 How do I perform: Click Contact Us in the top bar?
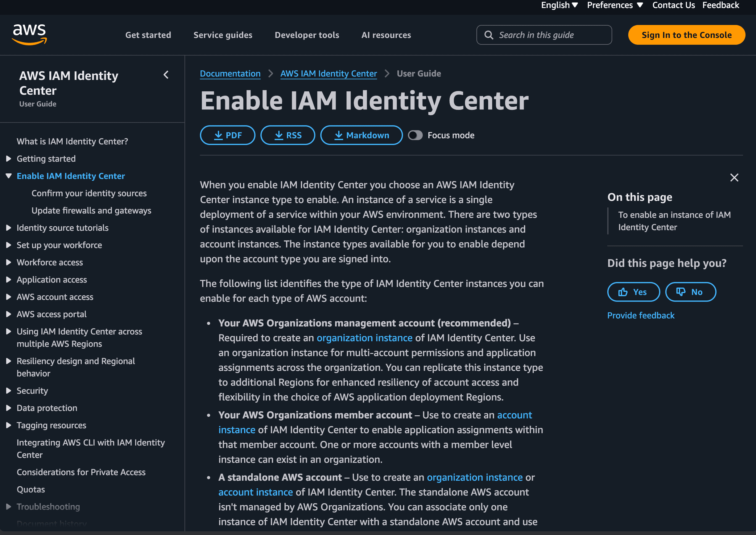coord(673,5)
